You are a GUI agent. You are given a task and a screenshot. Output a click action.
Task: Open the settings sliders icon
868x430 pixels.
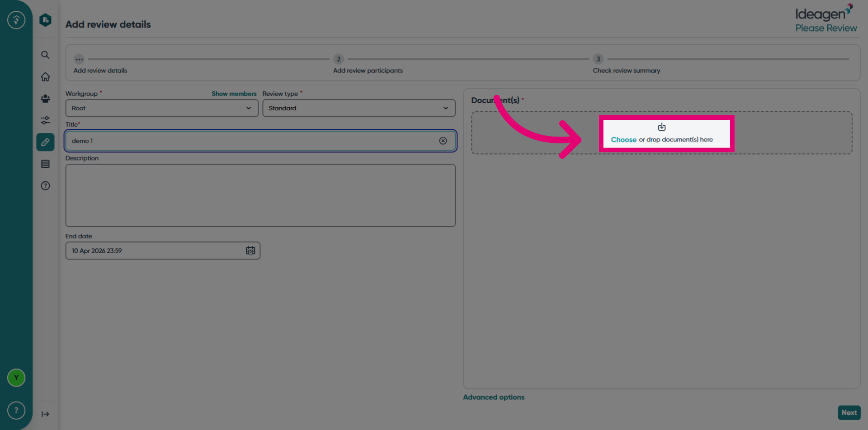pyautogui.click(x=45, y=120)
